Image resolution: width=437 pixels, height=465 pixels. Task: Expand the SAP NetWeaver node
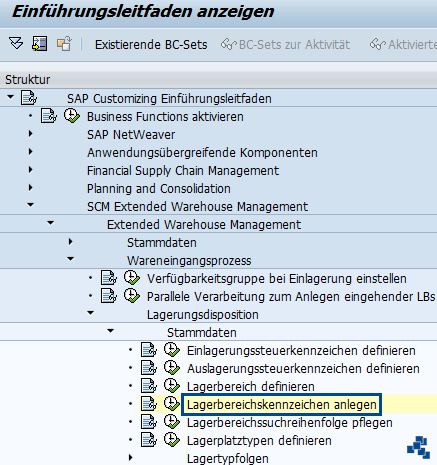tap(30, 134)
